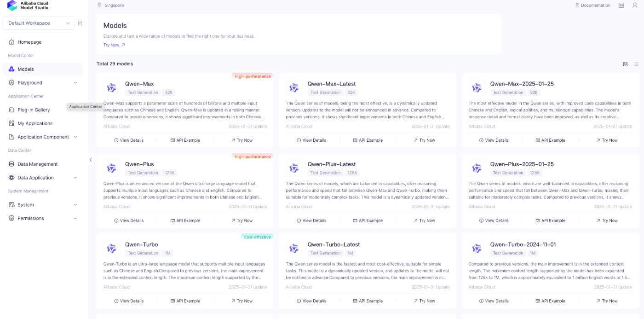Collapse the sidebar with the arrow handle
Viewport: 644px width, 319px height.
pos(91,160)
